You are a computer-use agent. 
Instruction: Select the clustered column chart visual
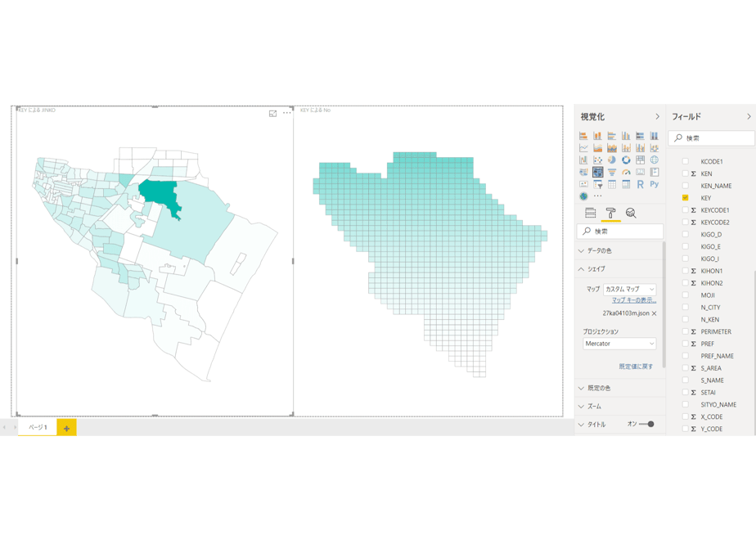(x=626, y=136)
